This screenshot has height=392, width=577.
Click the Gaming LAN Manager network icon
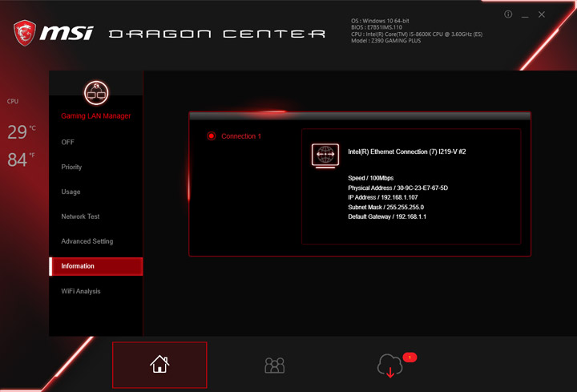tap(96, 93)
